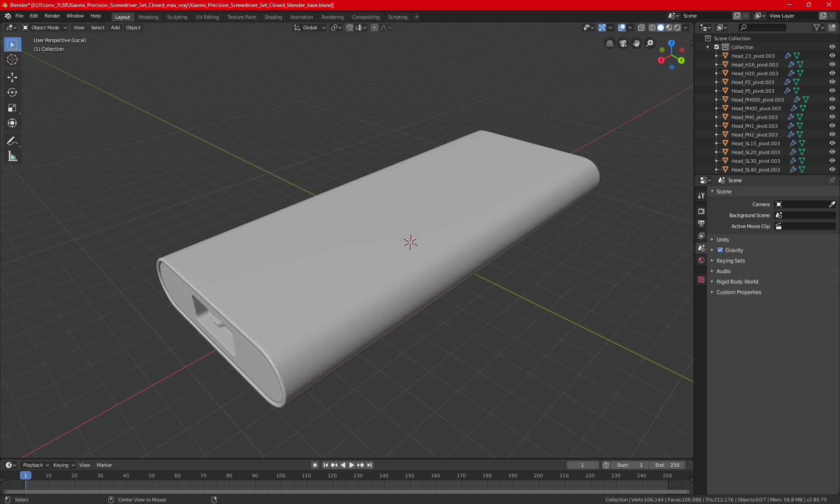Jump to the animation start frame
Image resolution: width=840 pixels, height=504 pixels.
(x=325, y=465)
